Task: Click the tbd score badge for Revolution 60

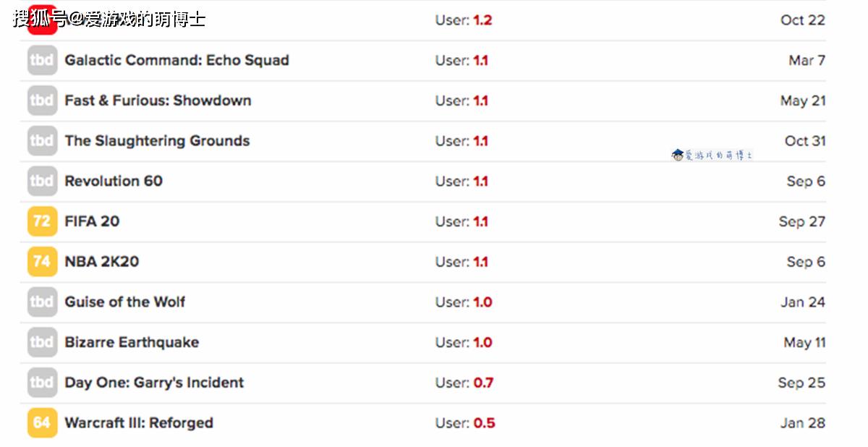Action: click(x=42, y=182)
